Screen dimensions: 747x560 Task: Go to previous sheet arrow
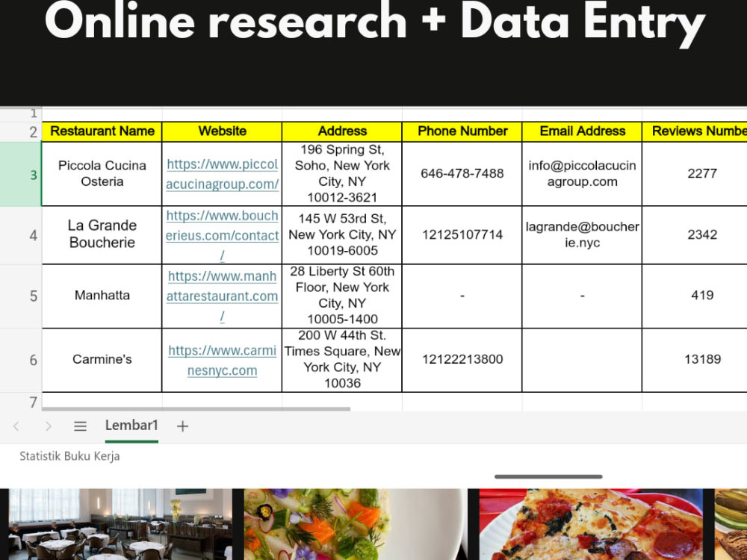(x=16, y=426)
